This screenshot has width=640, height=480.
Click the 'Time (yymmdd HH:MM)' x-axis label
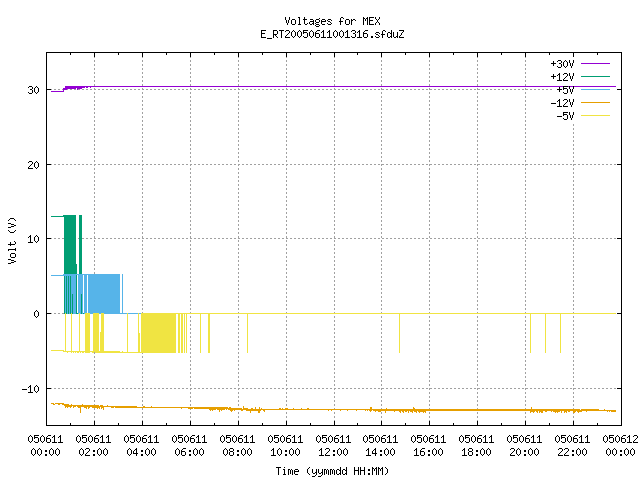click(x=332, y=471)
